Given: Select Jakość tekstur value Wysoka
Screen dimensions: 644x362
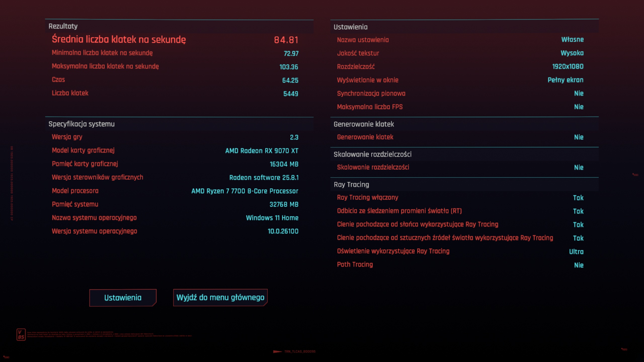Looking at the screenshot, I should click(572, 53).
